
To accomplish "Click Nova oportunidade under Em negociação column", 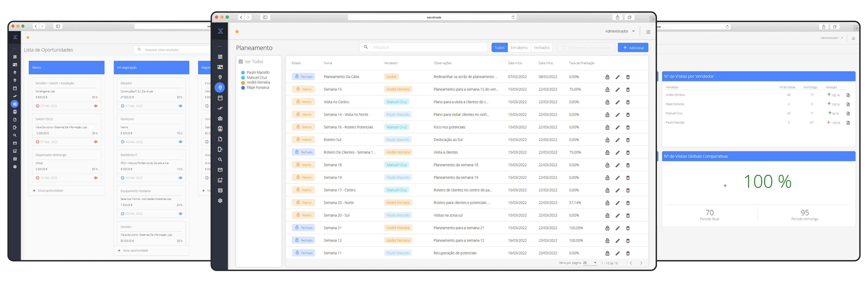I will point(133,251).
